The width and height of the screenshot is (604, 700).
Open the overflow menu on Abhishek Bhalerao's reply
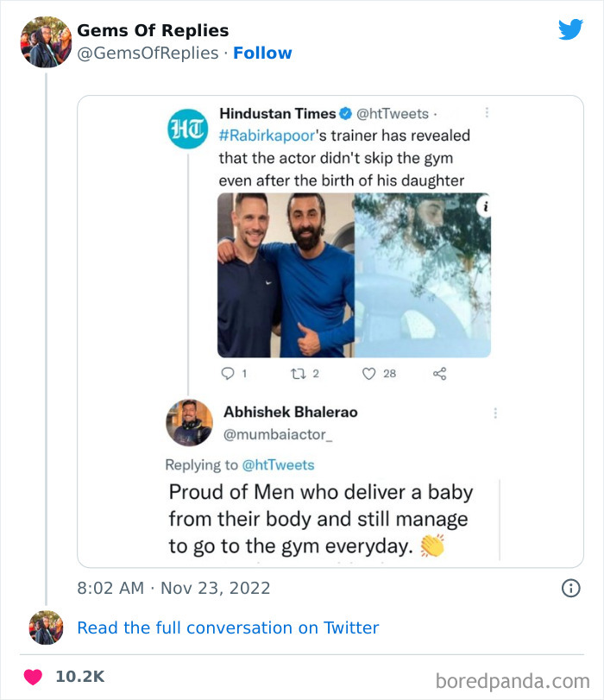tap(495, 413)
